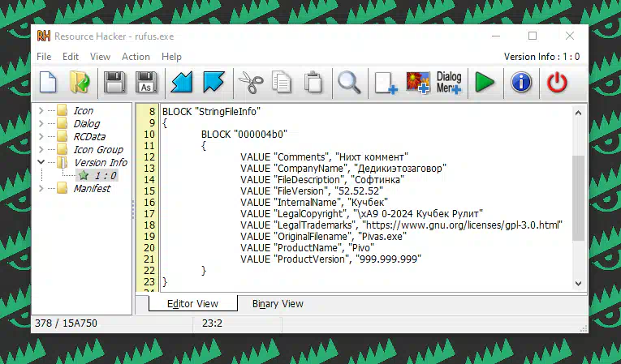Select the Version Info folder label
Image resolution: width=621 pixels, height=364 pixels.
point(101,162)
